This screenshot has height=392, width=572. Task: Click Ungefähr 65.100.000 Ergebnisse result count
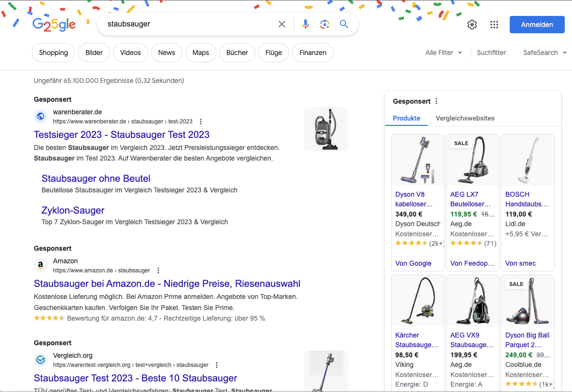(109, 81)
